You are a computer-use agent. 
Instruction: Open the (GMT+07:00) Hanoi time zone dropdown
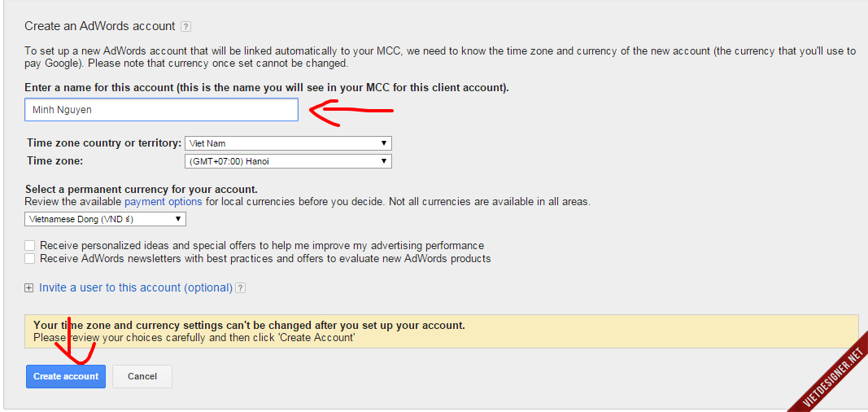[x=289, y=161]
